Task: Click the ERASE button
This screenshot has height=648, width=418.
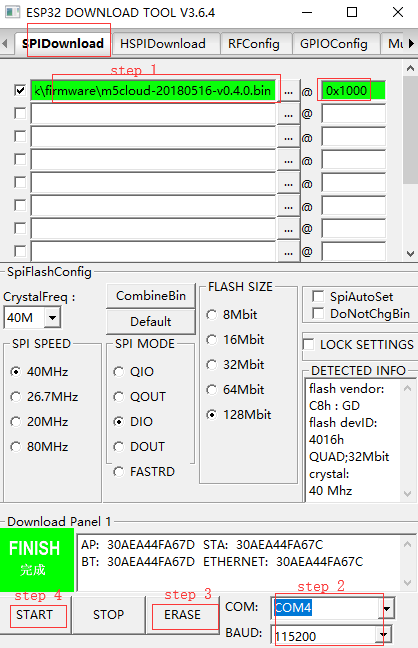Action: click(x=182, y=615)
